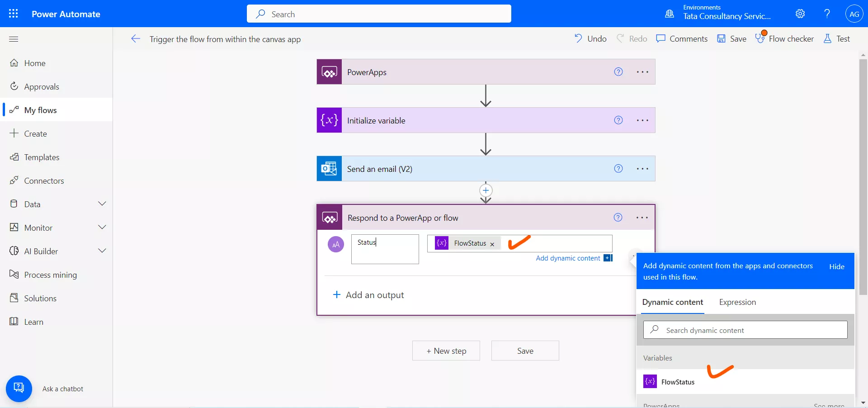Open the AG account avatar
Image resolution: width=868 pixels, height=408 pixels.
point(854,14)
